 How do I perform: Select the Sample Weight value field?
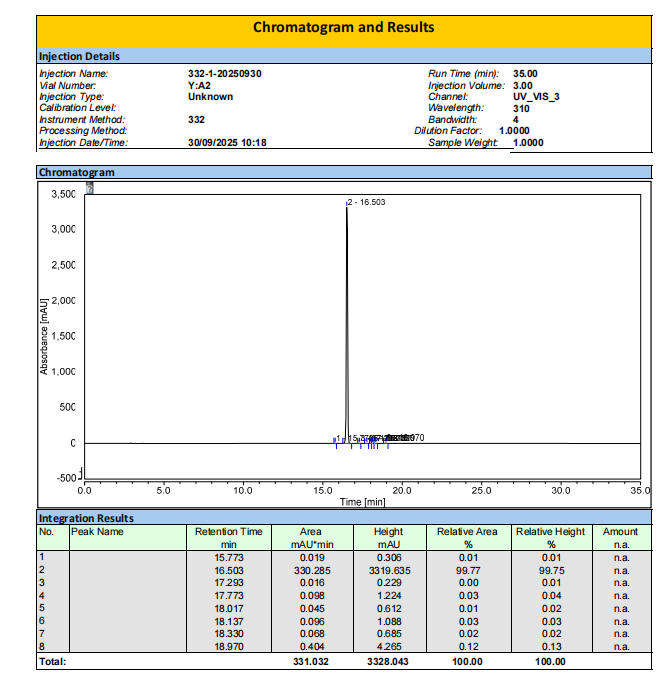[528, 143]
